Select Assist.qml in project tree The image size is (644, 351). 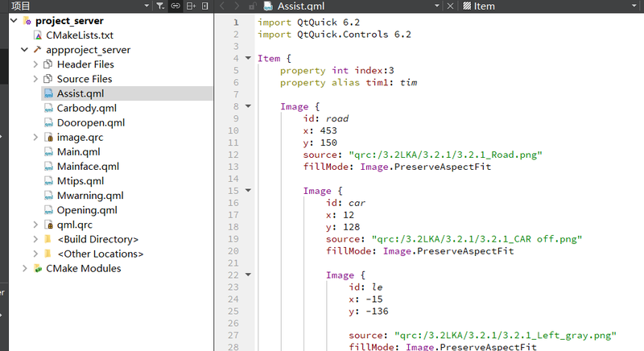click(x=80, y=93)
